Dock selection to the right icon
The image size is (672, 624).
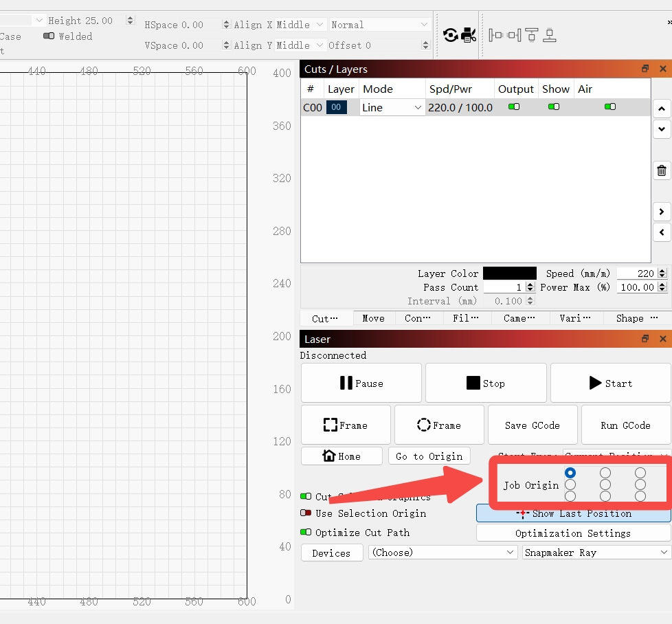514,35
